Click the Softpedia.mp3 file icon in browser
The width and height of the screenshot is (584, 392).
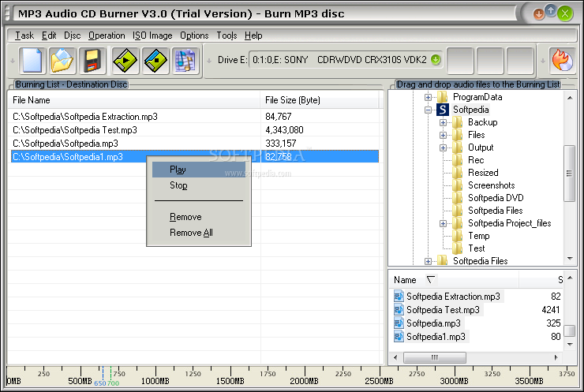point(399,323)
